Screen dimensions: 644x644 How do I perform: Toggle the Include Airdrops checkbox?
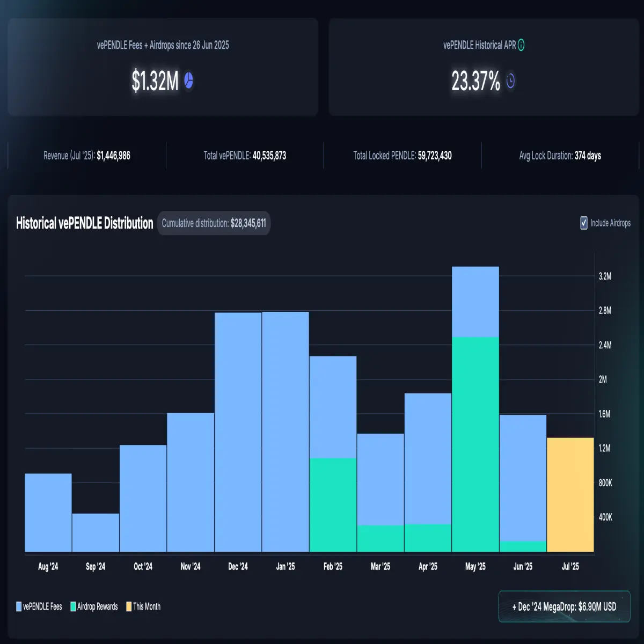(x=584, y=223)
